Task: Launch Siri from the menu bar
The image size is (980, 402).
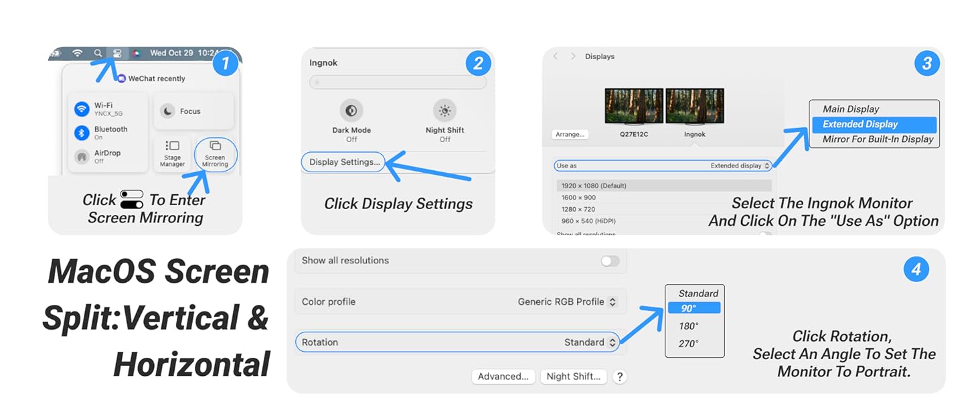Action: coord(137,53)
